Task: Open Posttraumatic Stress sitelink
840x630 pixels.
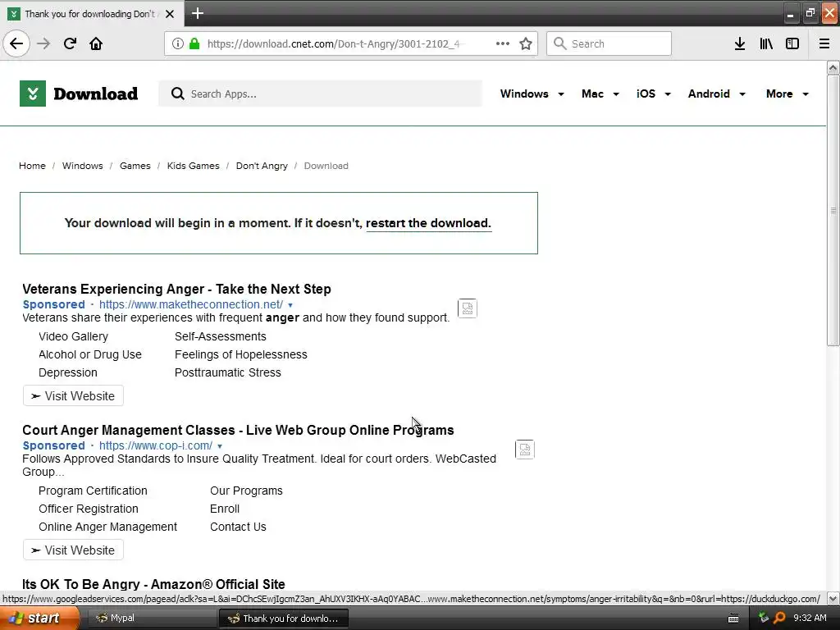Action: tap(228, 372)
